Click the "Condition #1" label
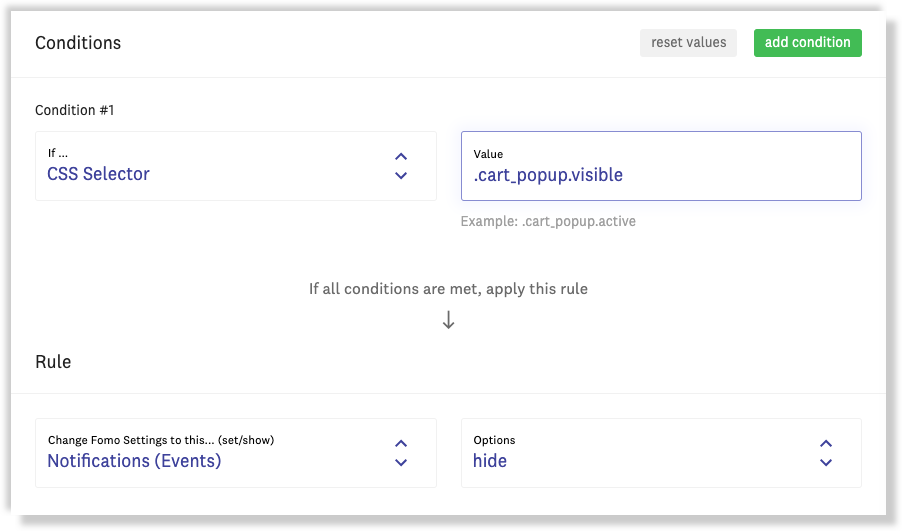 75,110
